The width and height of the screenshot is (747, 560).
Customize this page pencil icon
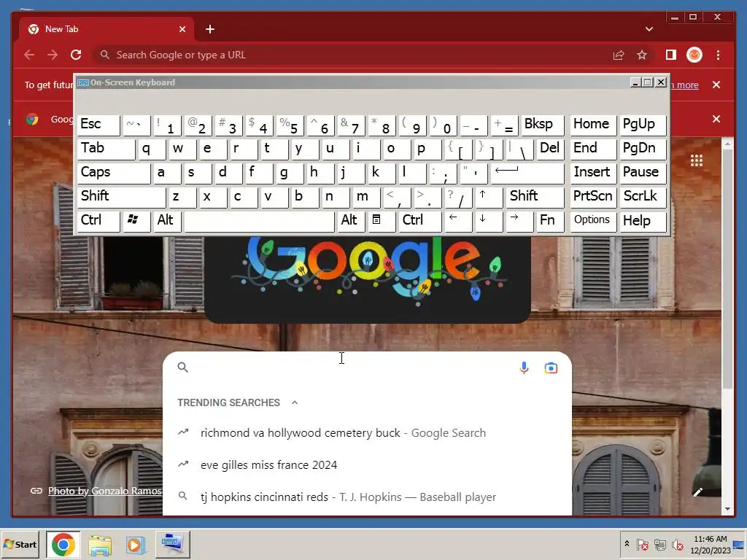[698, 492]
